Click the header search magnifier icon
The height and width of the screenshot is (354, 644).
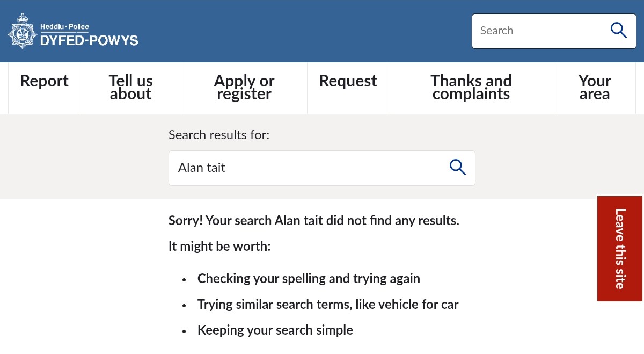pyautogui.click(x=618, y=31)
